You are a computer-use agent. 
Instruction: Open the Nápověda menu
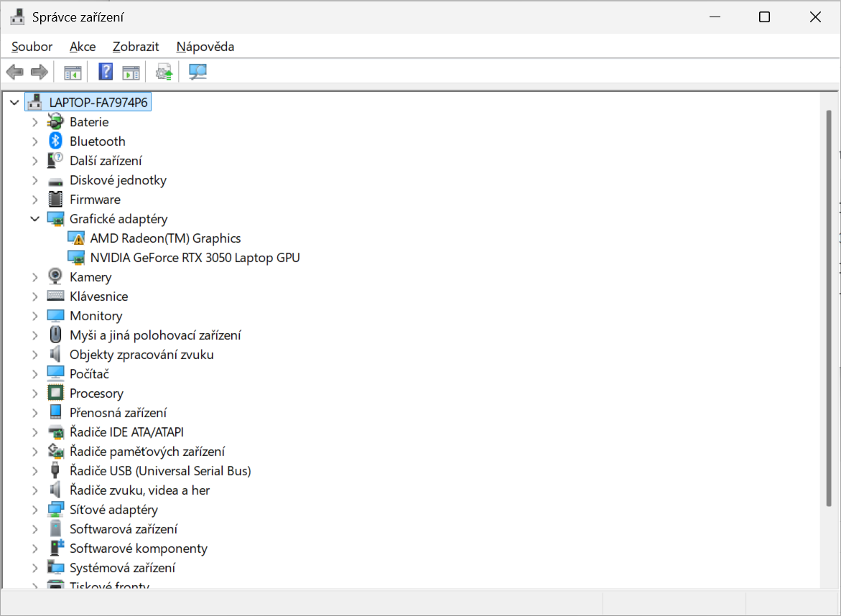click(205, 47)
